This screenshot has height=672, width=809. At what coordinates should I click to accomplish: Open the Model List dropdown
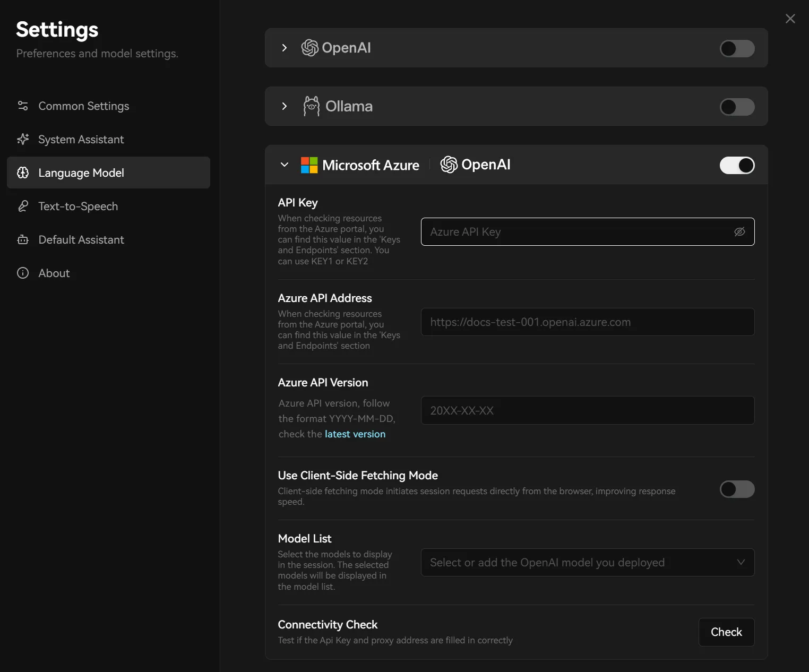(x=587, y=562)
